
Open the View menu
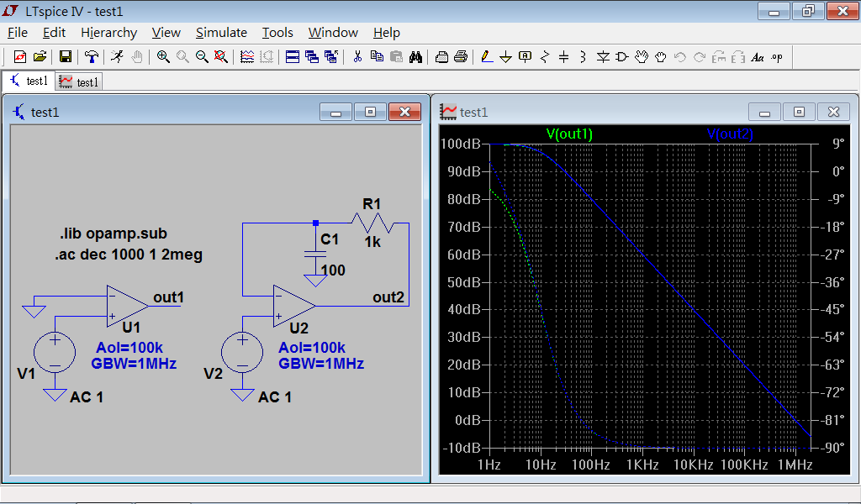(x=166, y=33)
